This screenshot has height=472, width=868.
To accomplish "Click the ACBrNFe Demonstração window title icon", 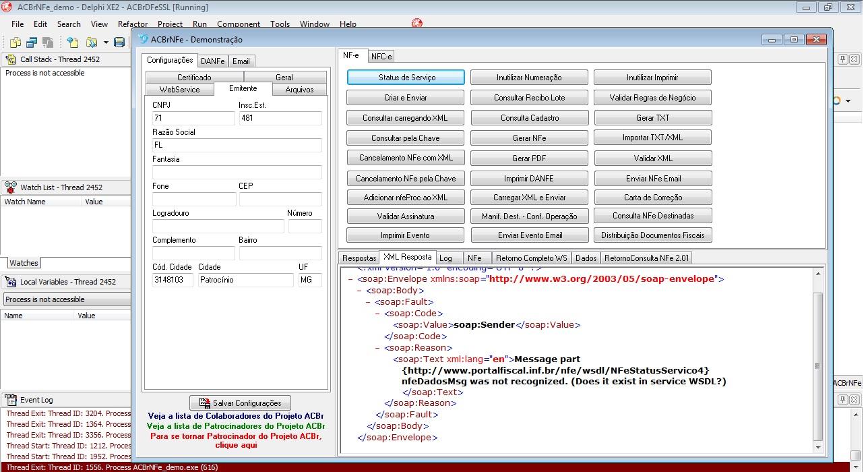I will (x=143, y=39).
